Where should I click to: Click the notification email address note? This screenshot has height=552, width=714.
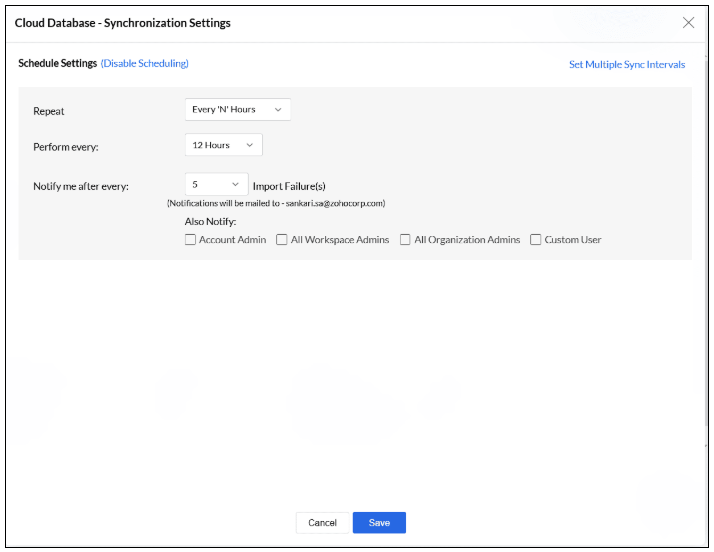pos(276,203)
